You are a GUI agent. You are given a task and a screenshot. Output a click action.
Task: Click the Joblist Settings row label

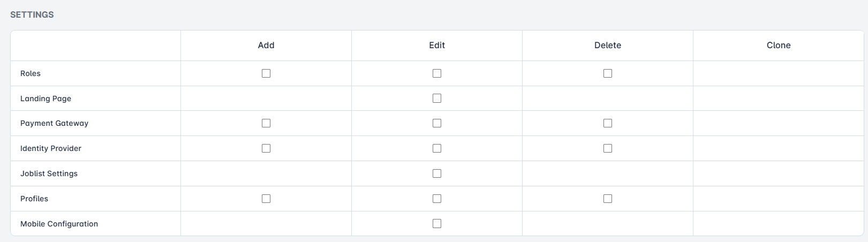pos(49,173)
